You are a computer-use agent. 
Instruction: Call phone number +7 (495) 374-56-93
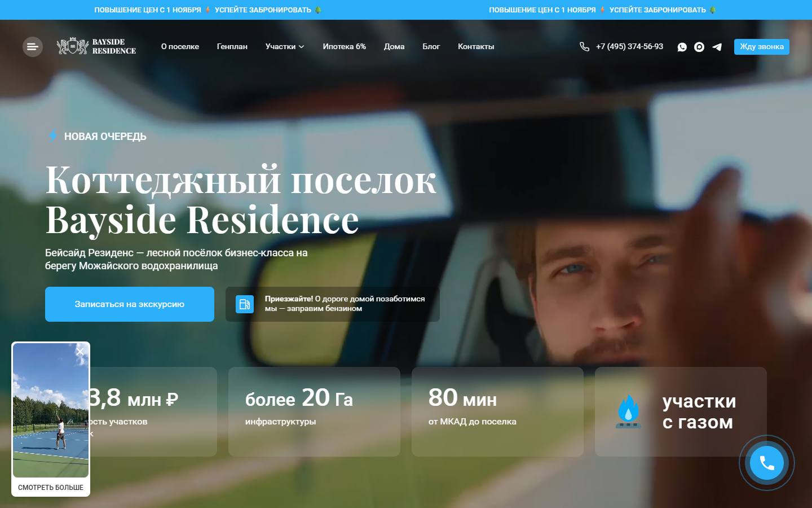click(629, 47)
